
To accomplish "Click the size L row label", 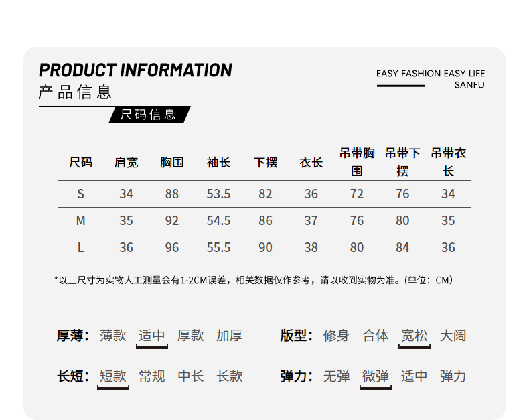I will tap(80, 247).
